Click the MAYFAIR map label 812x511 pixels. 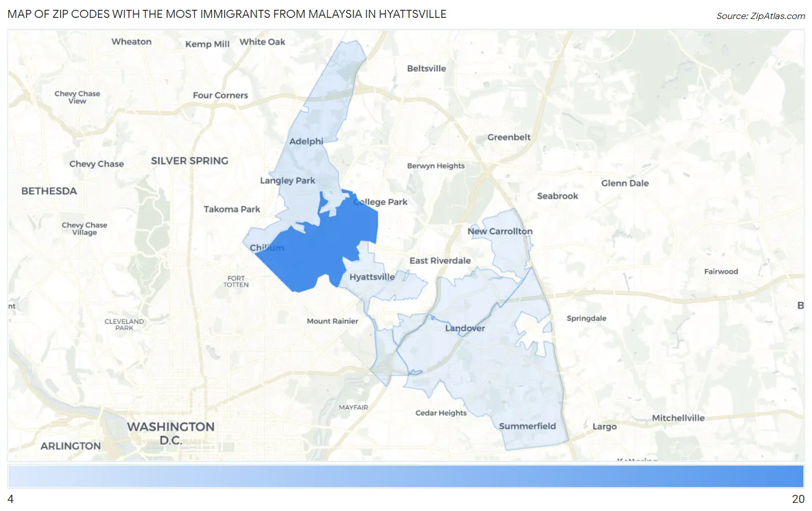pyautogui.click(x=353, y=407)
